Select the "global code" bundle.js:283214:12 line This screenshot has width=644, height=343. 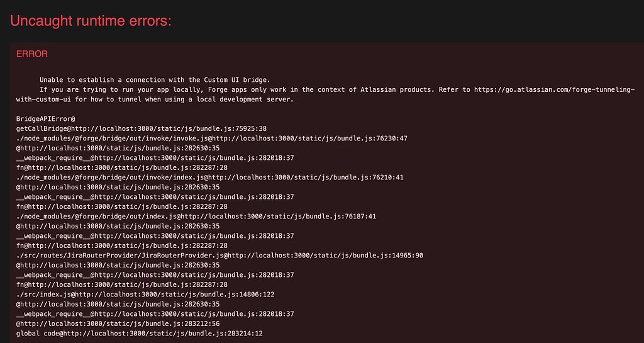pos(140,334)
